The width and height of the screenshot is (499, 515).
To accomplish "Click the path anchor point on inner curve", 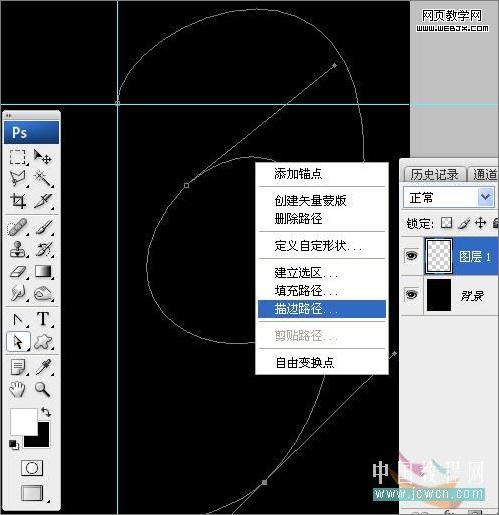I will click(186, 185).
